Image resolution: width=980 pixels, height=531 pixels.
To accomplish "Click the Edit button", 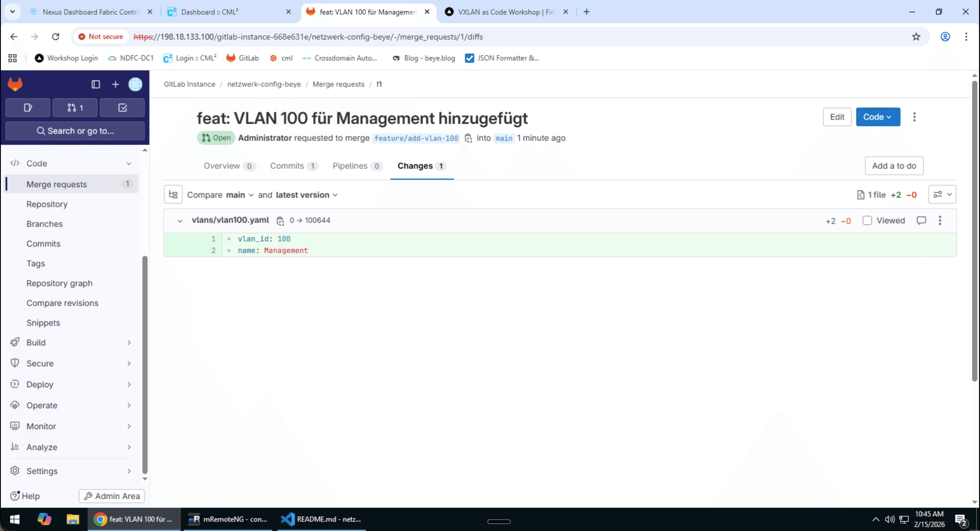I will coord(837,117).
